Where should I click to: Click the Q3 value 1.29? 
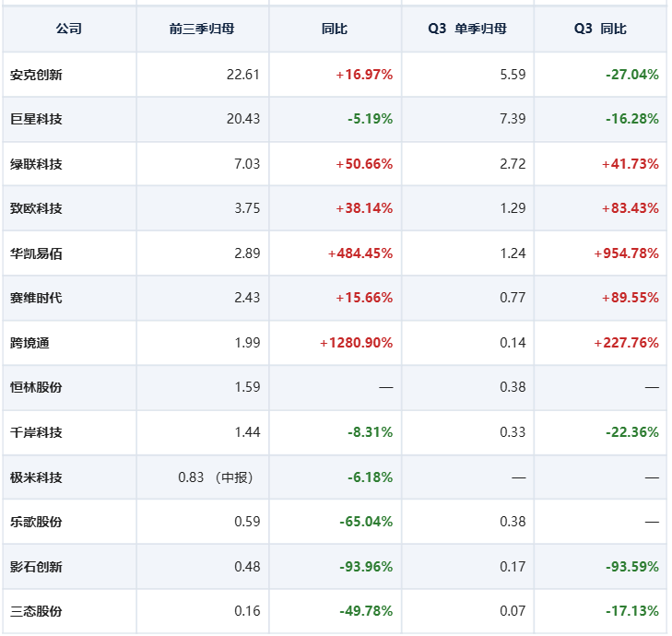(x=513, y=208)
